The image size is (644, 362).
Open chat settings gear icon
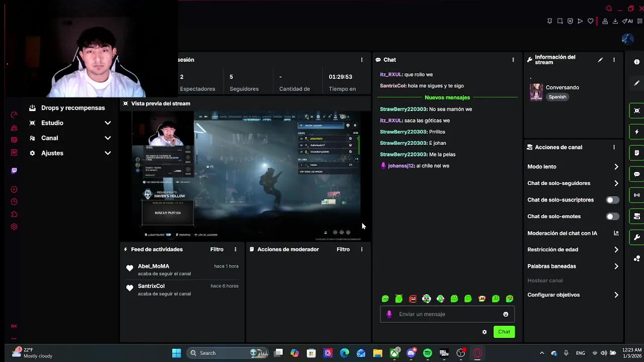[485, 332]
